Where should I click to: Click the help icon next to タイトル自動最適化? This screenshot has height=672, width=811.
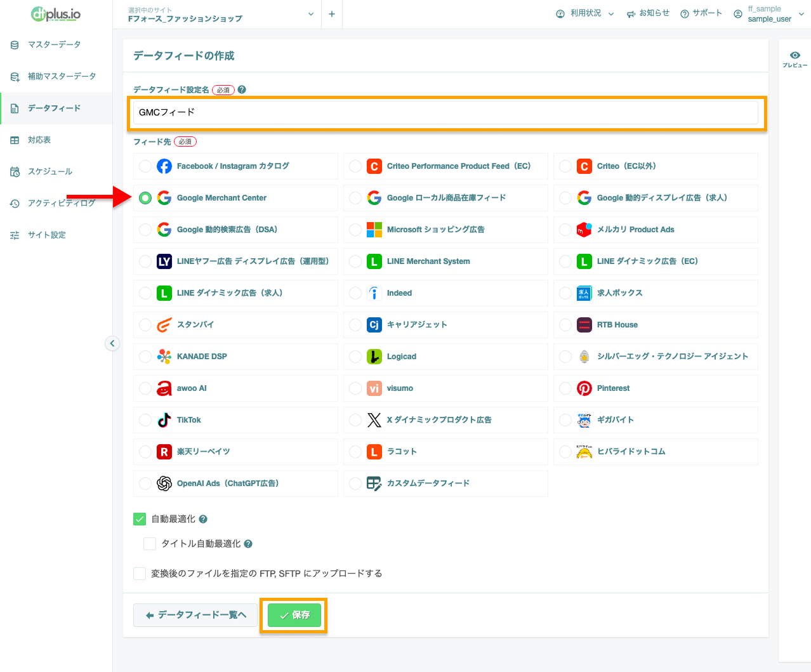[x=248, y=544]
